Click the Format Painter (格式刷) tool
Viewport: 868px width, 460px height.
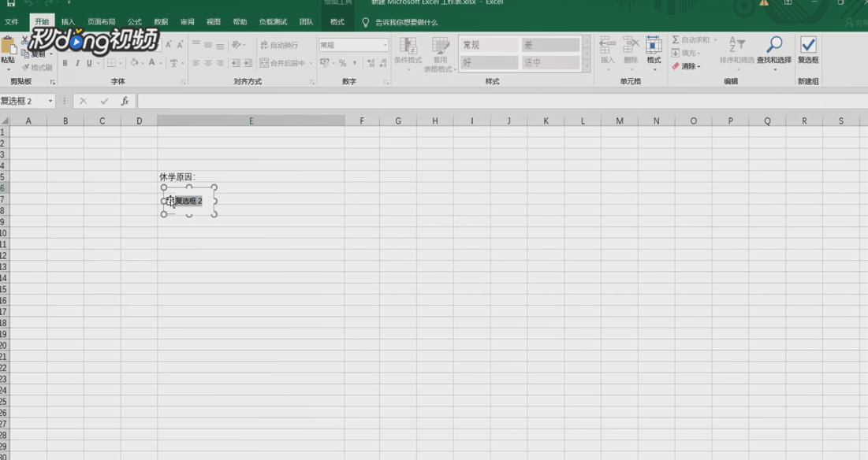(37, 68)
